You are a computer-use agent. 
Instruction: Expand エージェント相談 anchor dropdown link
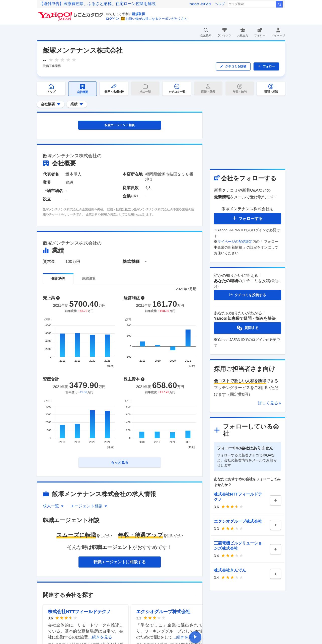click(89, 506)
